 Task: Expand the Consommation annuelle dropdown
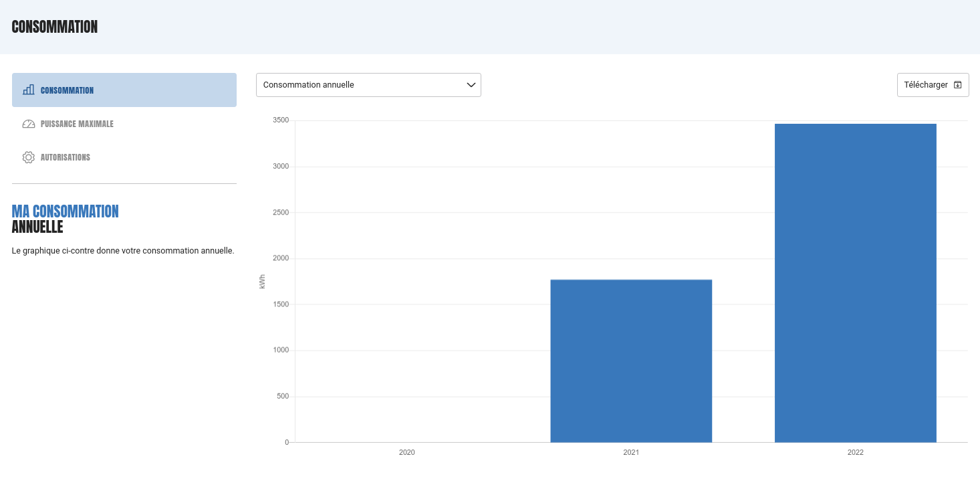click(368, 85)
